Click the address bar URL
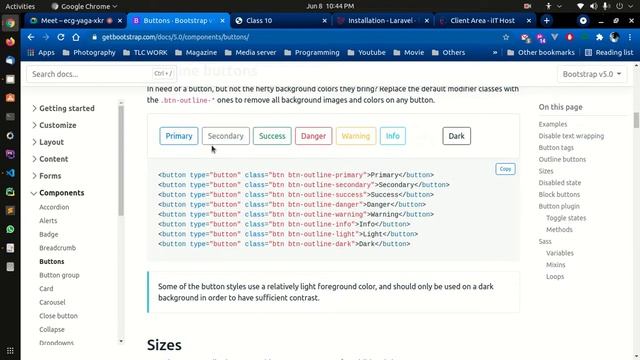This screenshot has width=640, height=360. [176, 37]
